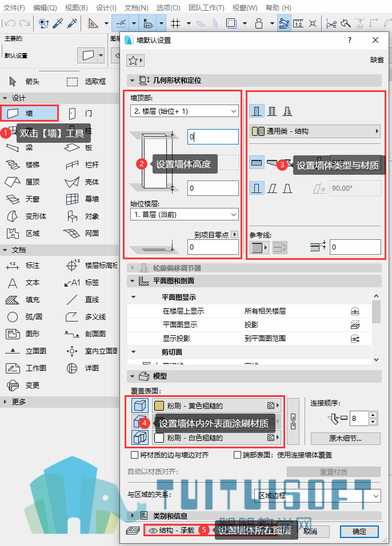The height and width of the screenshot is (546, 392).
Task: Select the Change (变更) tool
Action: coord(23,386)
